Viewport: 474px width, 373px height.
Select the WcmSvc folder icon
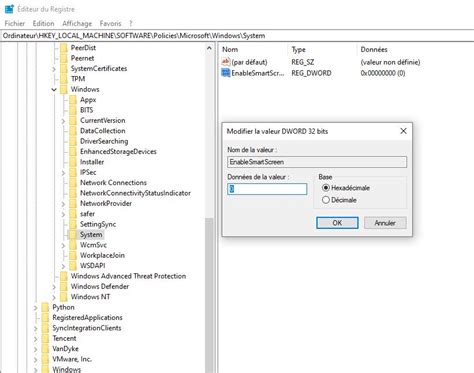click(73, 245)
